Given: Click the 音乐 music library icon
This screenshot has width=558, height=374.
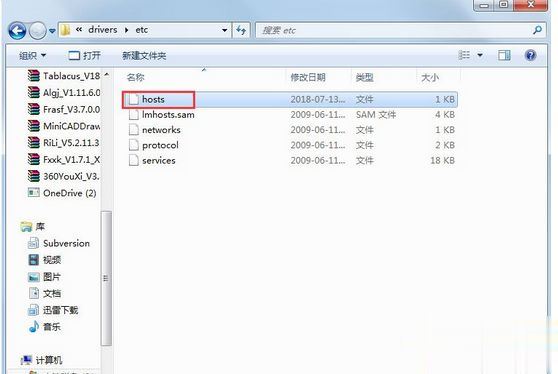Looking at the screenshot, I should tap(33, 326).
